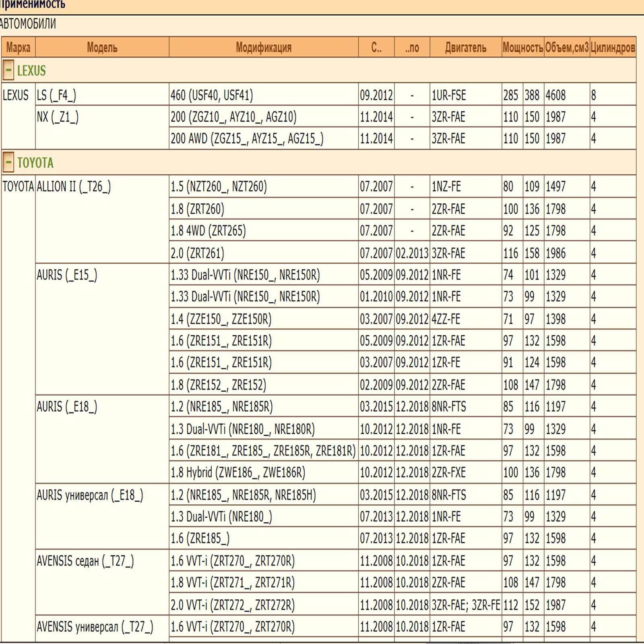Click the Марка column header
The height and width of the screenshot is (644, 644).
click(18, 47)
